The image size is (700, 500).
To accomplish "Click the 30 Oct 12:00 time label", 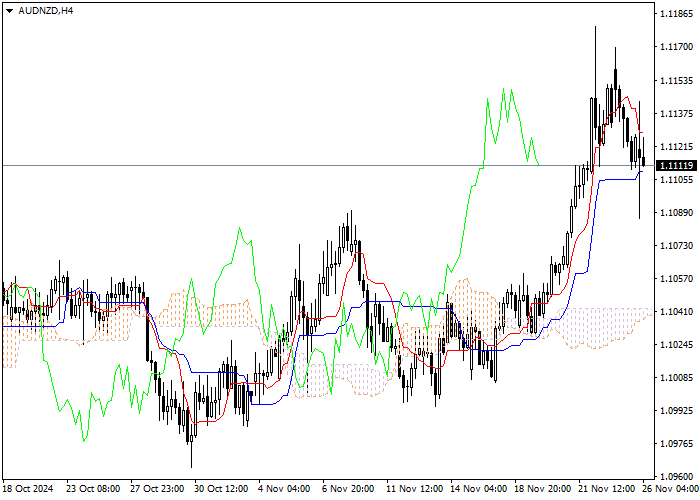I will pos(221,489).
